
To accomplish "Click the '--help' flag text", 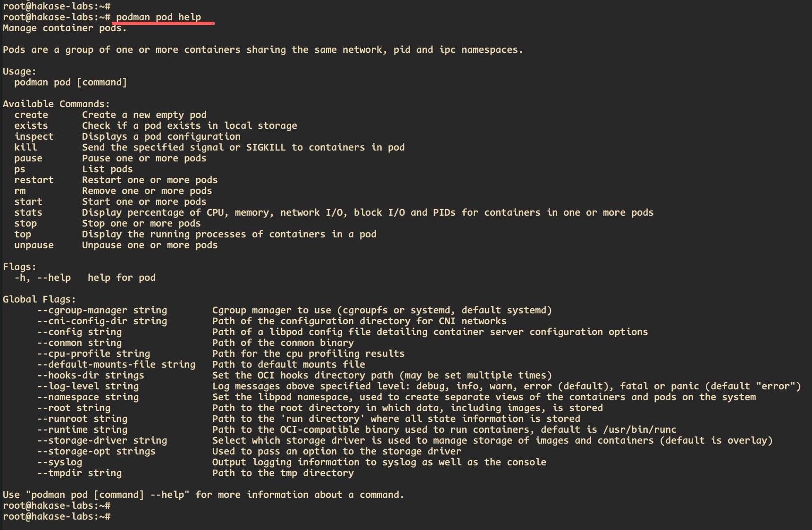I will tap(54, 278).
